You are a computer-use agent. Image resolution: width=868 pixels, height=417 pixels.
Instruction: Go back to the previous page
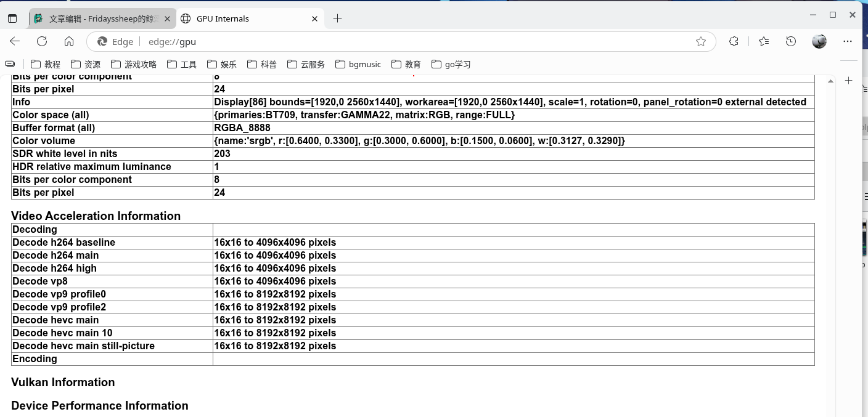(15, 41)
